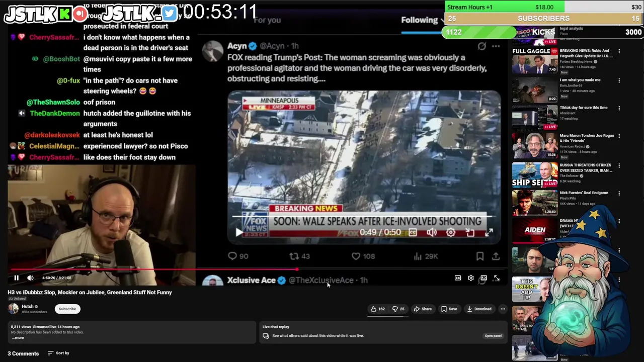The width and height of the screenshot is (644, 362).
Task: Open more actions menu beside Download
Action: tap(503, 309)
